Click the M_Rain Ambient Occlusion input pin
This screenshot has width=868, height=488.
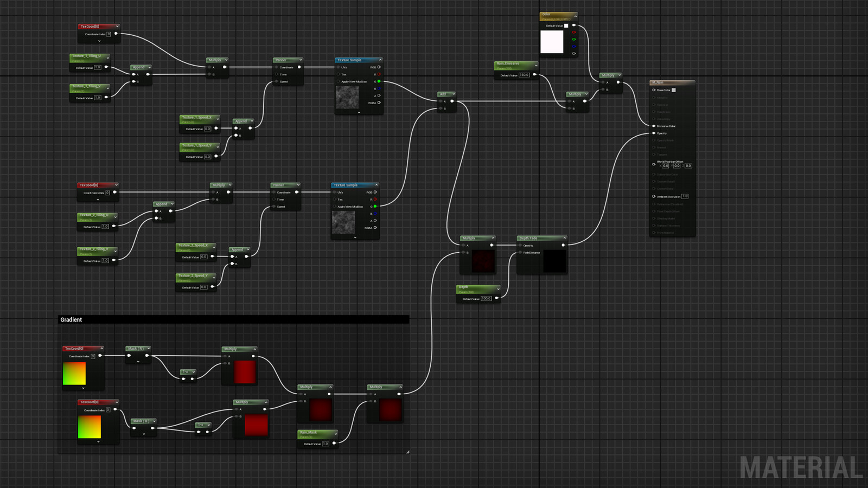click(654, 196)
